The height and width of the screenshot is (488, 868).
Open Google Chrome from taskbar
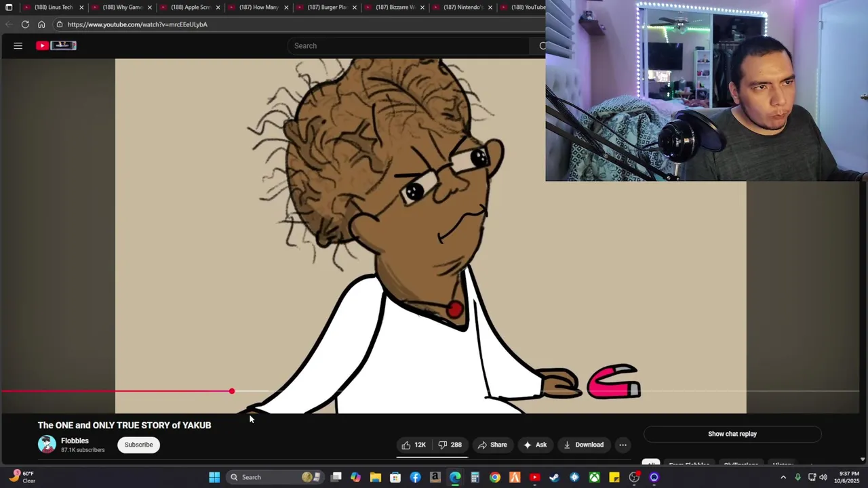coord(495,477)
